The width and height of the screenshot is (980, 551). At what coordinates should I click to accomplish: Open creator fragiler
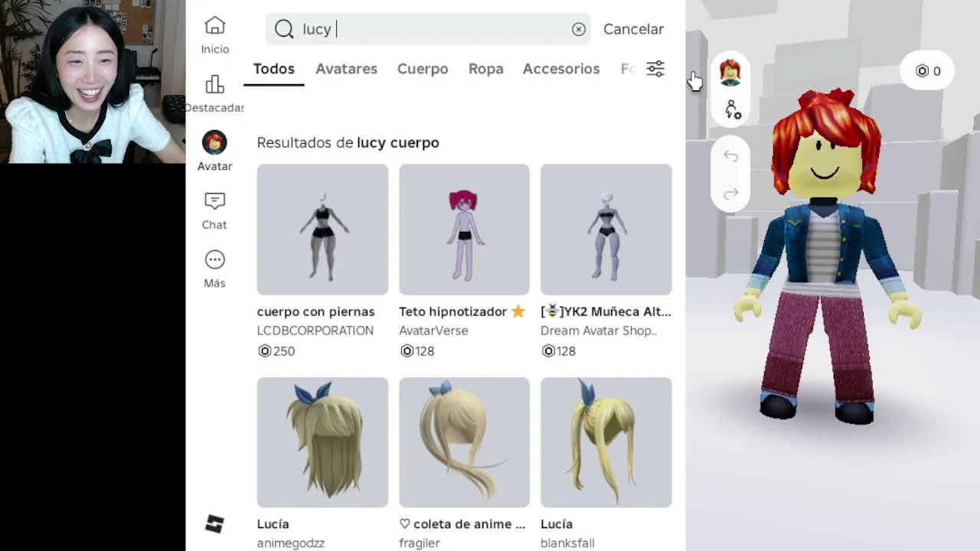coord(420,543)
